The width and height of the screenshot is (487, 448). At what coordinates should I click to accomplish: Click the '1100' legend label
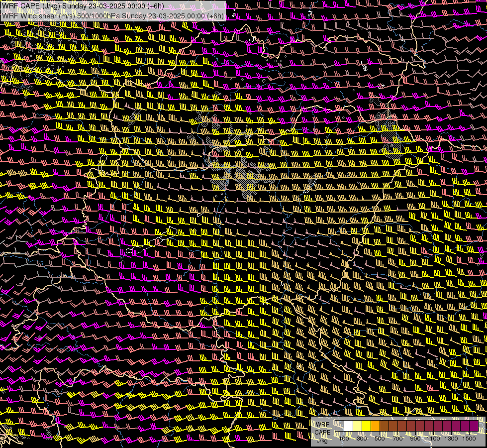(433, 439)
